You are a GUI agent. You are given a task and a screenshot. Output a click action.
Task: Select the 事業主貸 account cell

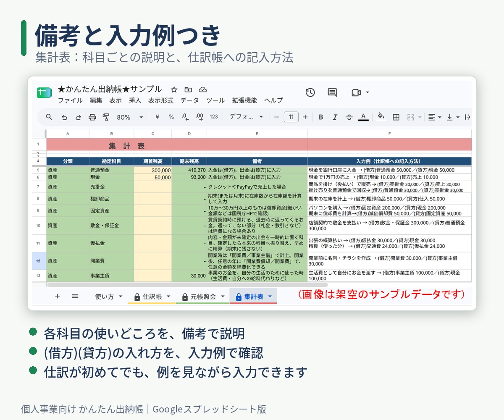(112, 276)
